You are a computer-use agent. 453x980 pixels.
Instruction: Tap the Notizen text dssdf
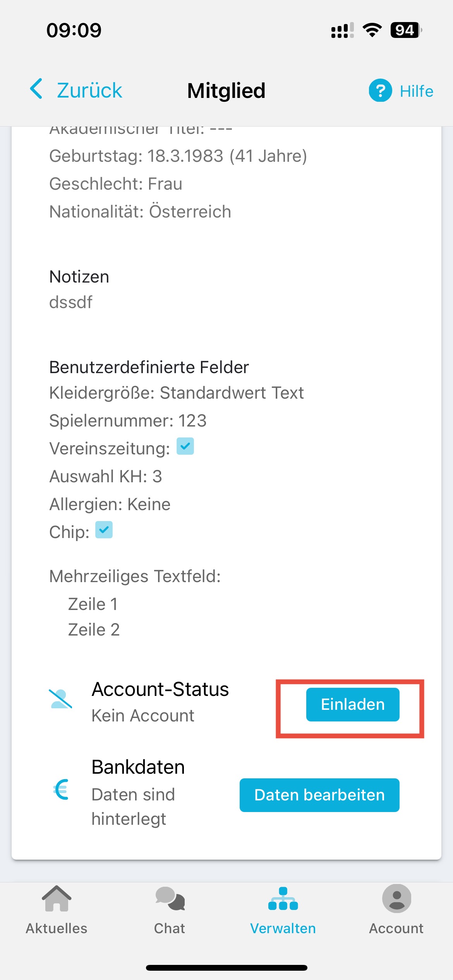point(71,302)
